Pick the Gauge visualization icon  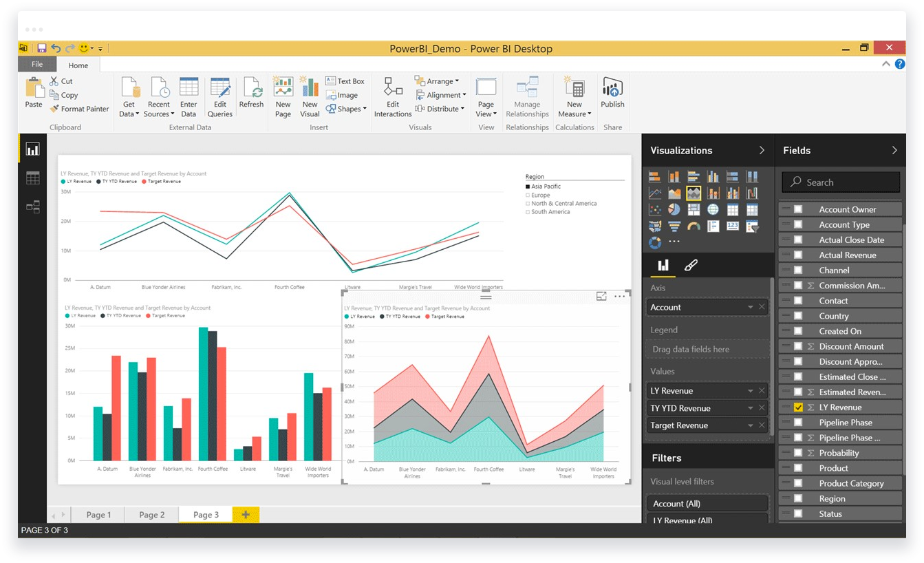[x=694, y=226]
